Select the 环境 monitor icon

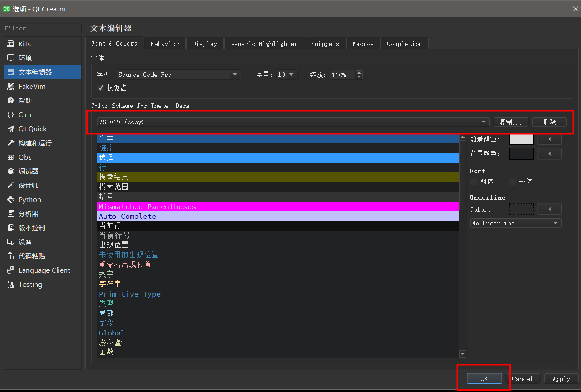click(x=11, y=58)
